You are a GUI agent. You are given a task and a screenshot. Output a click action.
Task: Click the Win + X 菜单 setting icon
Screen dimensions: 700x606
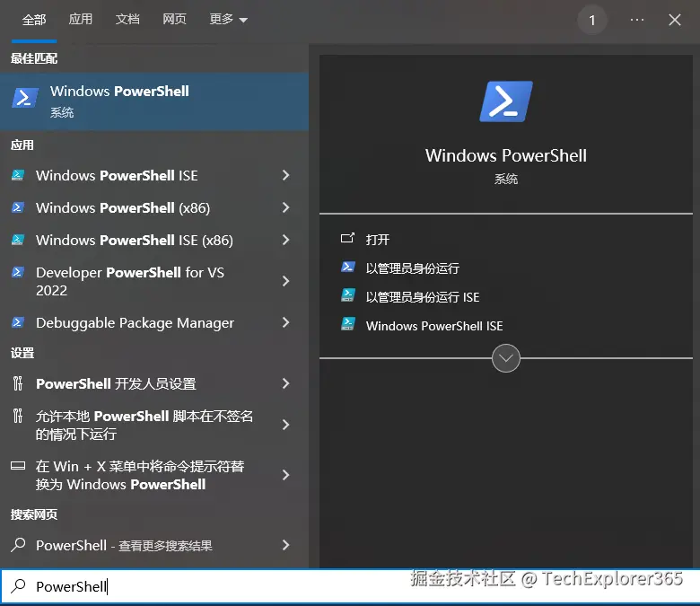click(18, 466)
